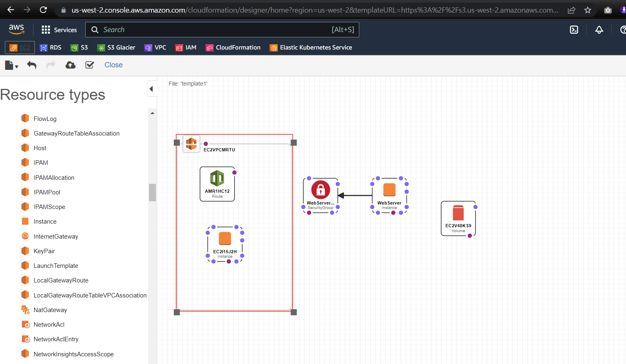Image resolution: width=626 pixels, height=364 pixels.
Task: Select the EC2I15J2H Instance node
Action: coord(225,244)
